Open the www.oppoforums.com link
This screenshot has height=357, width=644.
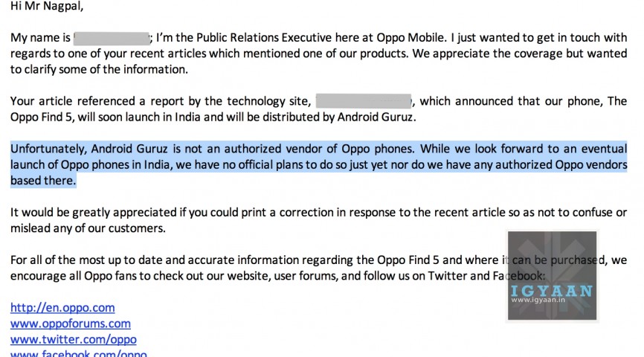(x=70, y=324)
